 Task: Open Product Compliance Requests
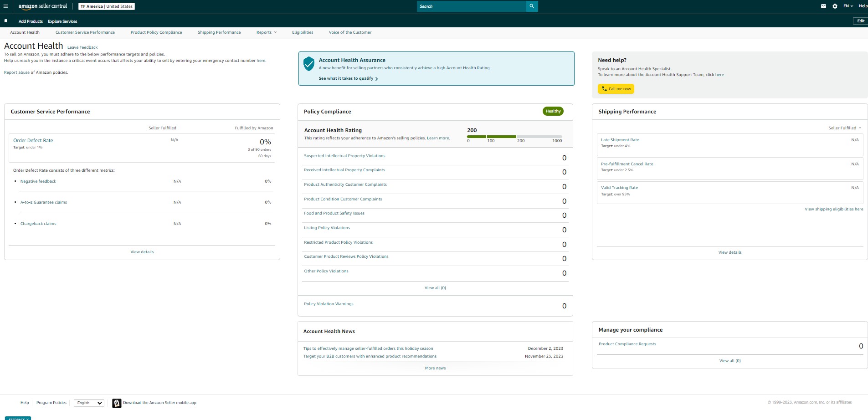(627, 344)
